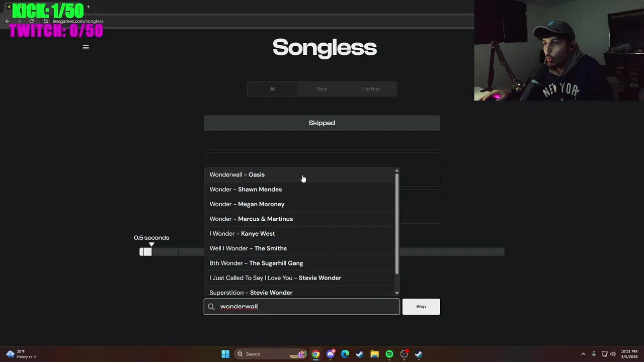The width and height of the screenshot is (644, 362).
Task: Reload the page with the refresh icon
Action: [x=31, y=21]
